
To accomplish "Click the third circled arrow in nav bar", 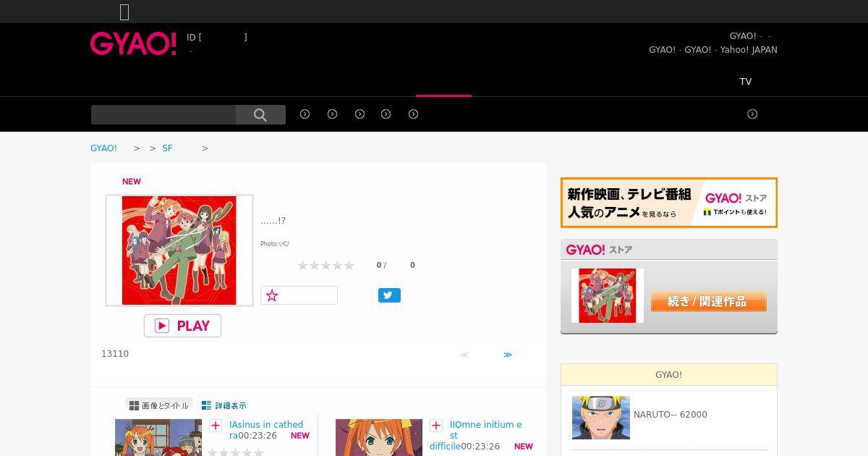I will point(359,114).
